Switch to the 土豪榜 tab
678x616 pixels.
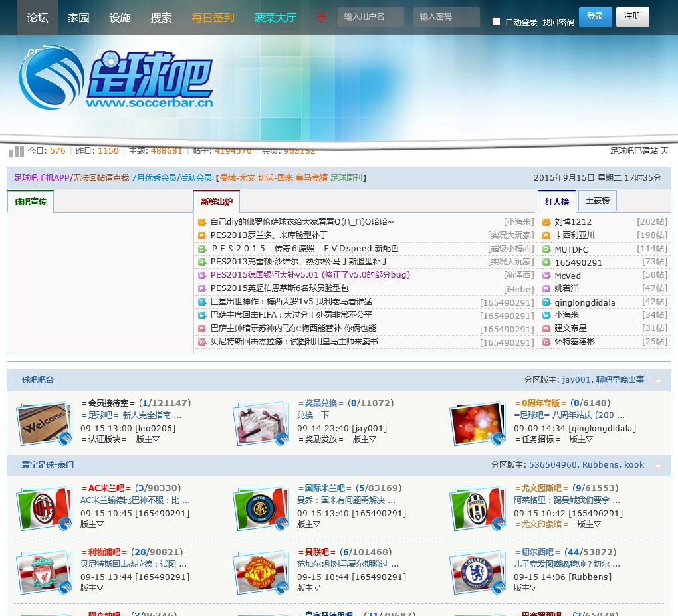click(597, 201)
